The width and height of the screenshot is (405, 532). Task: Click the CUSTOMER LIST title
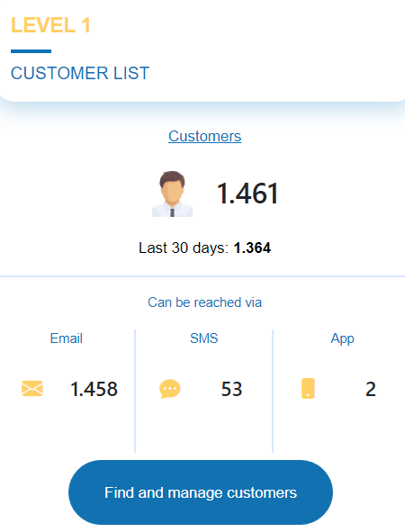point(80,73)
